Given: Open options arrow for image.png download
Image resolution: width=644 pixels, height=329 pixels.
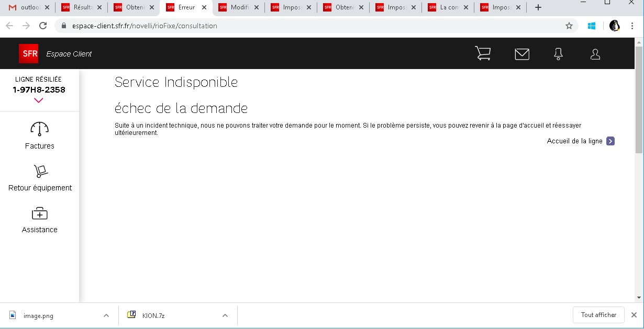Looking at the screenshot, I should [x=106, y=315].
